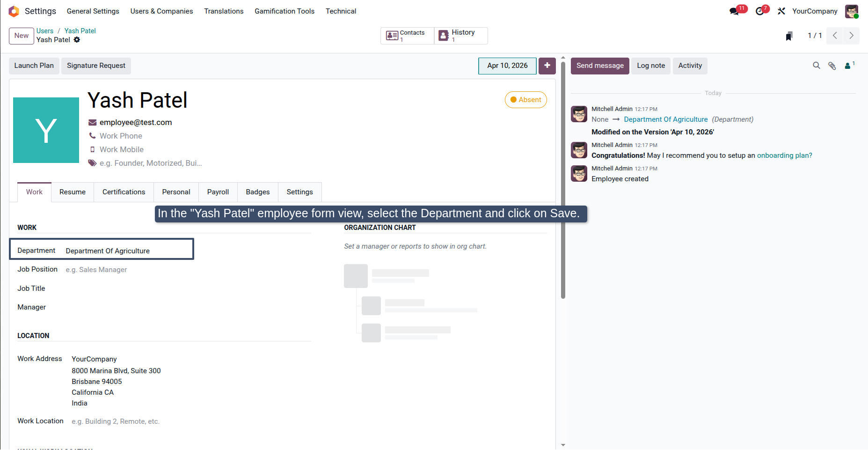
Task: Click the Launch Plan button
Action: click(34, 66)
